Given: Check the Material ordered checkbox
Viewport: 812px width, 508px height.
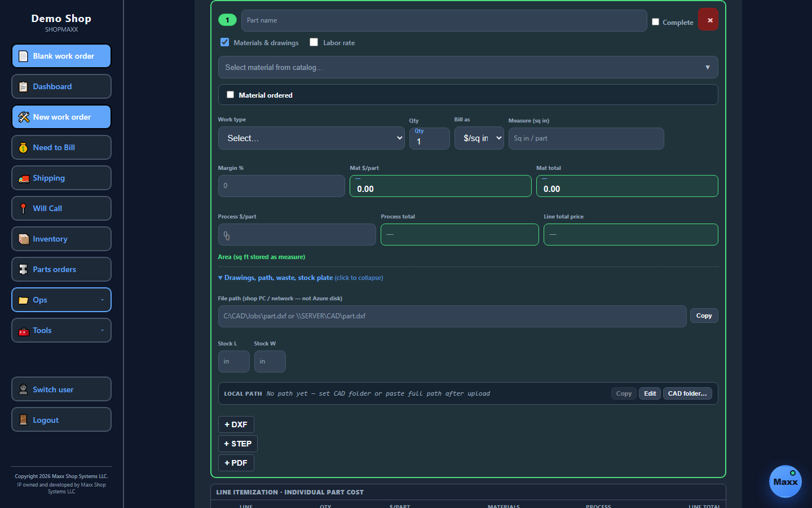Looking at the screenshot, I should click(x=230, y=95).
